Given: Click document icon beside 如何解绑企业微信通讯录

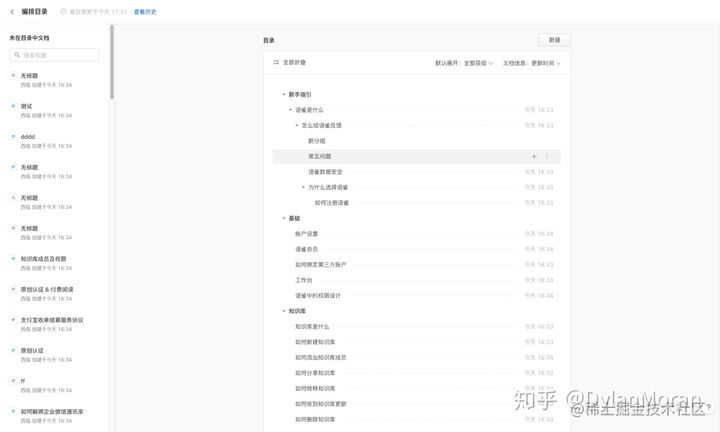Looking at the screenshot, I should [13, 411].
